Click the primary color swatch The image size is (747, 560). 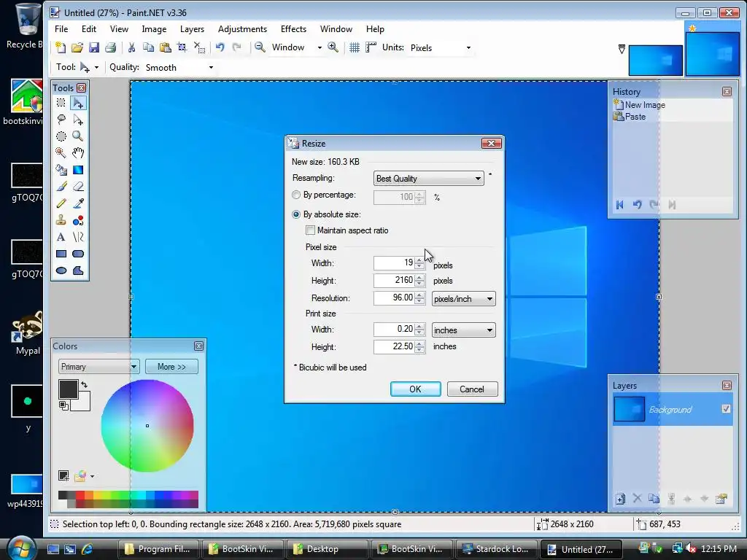pos(68,389)
